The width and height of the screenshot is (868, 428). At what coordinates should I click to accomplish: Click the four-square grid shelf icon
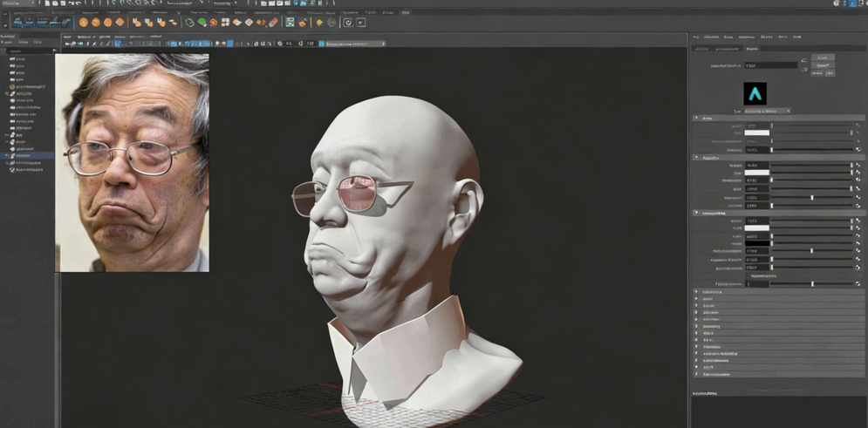[x=225, y=22]
